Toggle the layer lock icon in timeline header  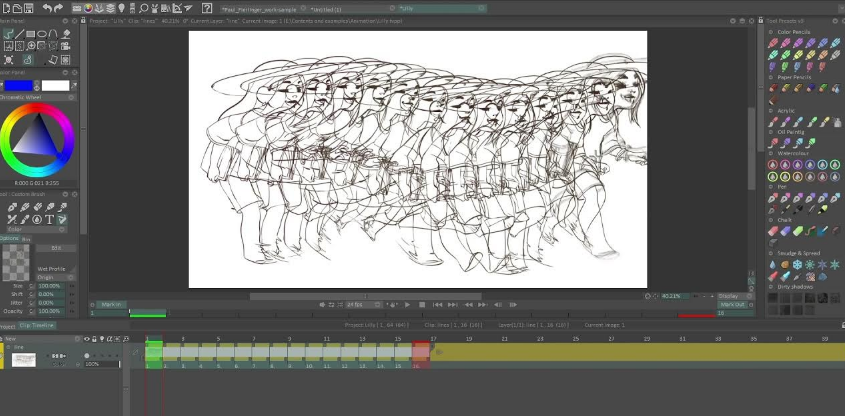click(x=95, y=339)
